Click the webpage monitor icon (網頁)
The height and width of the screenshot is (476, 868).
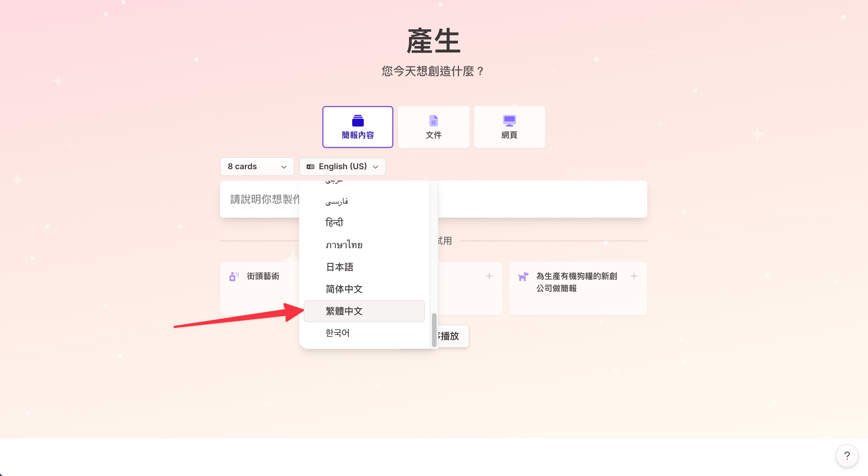(509, 121)
